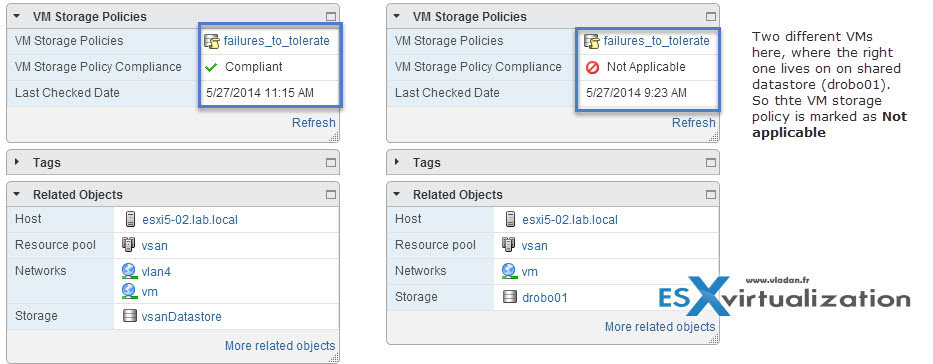Select the Compliant status text

click(253, 67)
